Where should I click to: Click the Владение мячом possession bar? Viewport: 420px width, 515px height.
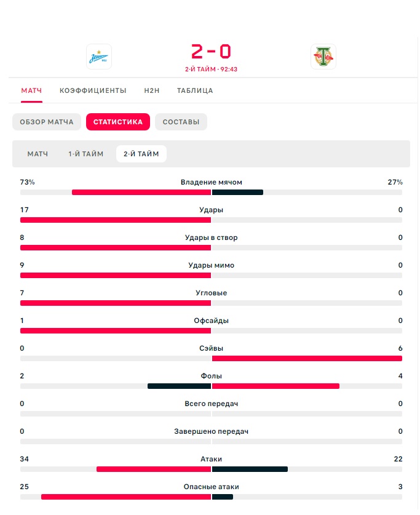(212, 192)
